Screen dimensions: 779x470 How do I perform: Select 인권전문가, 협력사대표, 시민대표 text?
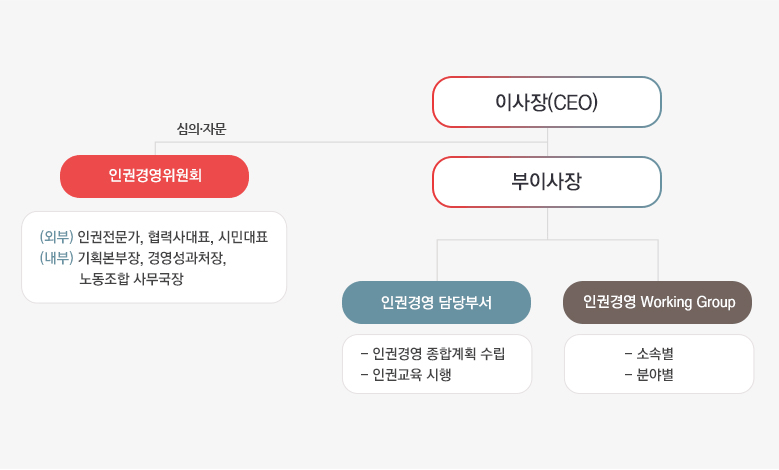pyautogui.click(x=173, y=237)
